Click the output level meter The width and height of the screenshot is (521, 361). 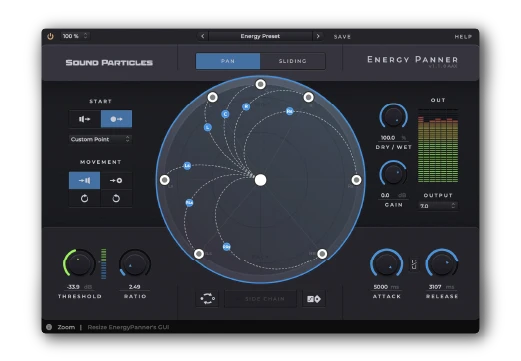pyautogui.click(x=438, y=146)
